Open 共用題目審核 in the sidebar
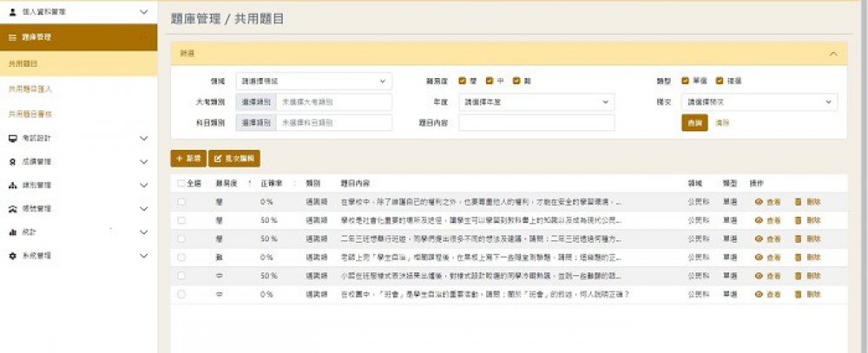Screen dimensions: 868x353 (x=31, y=114)
